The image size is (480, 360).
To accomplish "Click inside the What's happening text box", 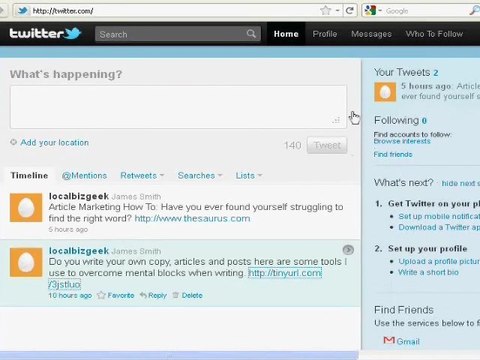I will pyautogui.click(x=178, y=107).
